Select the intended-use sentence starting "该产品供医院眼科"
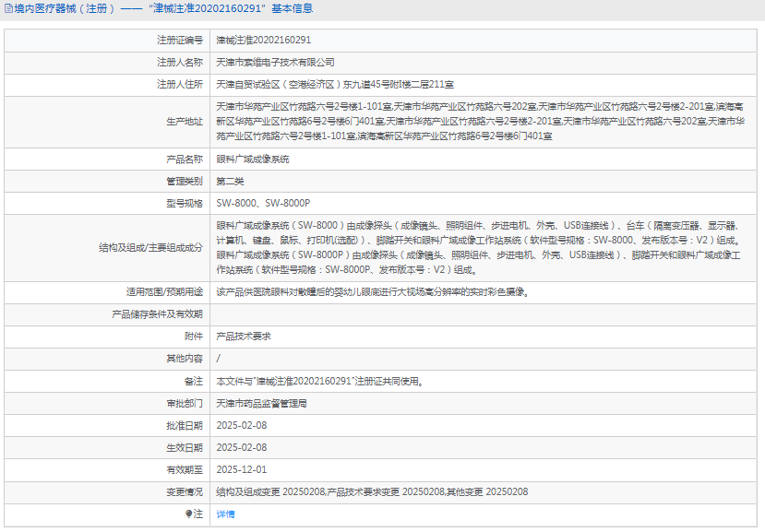 373,292
